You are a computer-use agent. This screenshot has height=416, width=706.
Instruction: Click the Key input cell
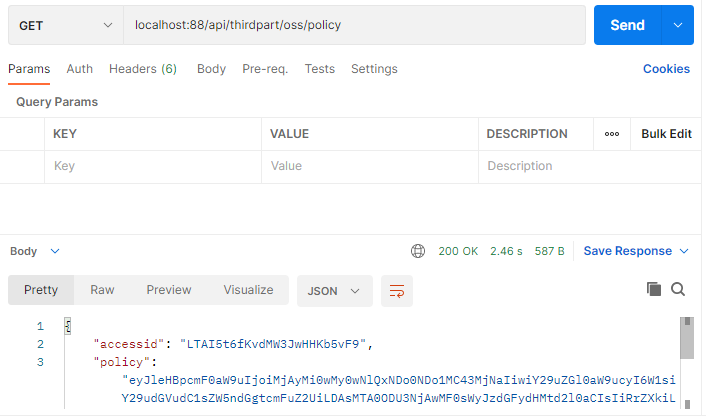click(x=153, y=166)
